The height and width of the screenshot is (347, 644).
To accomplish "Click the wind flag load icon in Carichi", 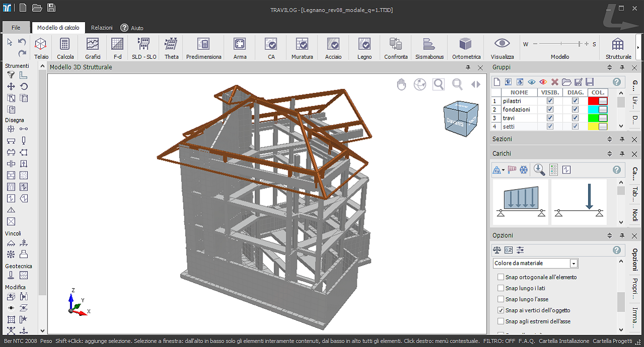I will click(512, 170).
